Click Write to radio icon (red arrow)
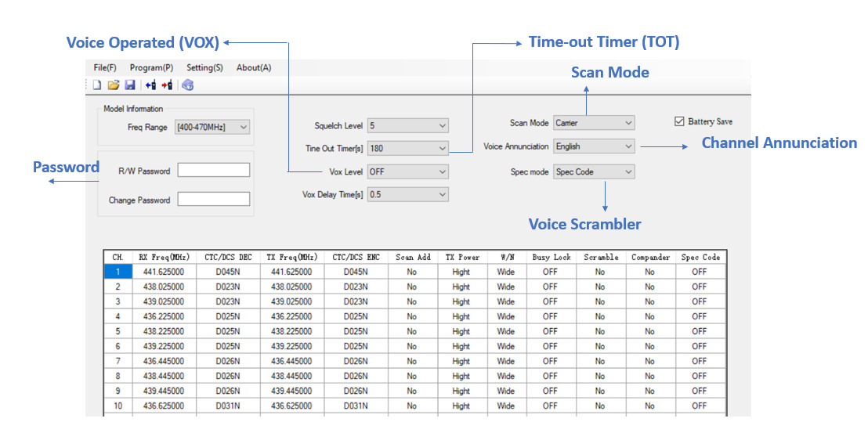Viewport: 868px width, 440px height. click(167, 85)
